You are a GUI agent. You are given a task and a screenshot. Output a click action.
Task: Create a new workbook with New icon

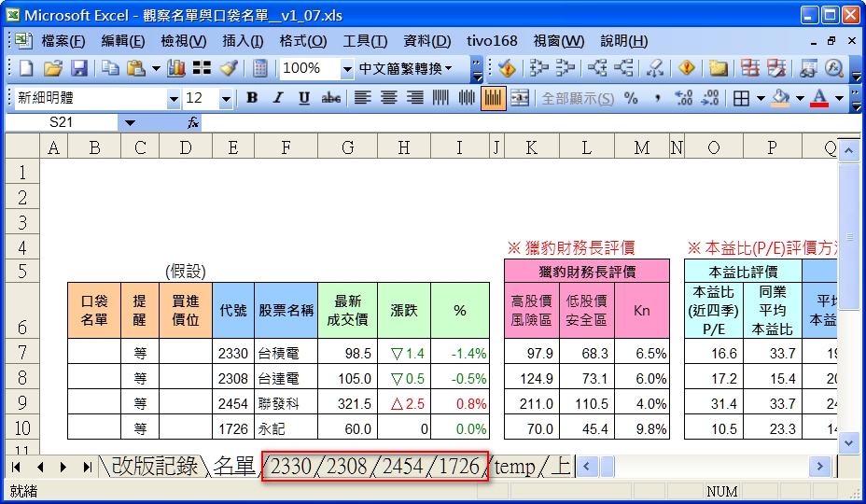point(26,68)
